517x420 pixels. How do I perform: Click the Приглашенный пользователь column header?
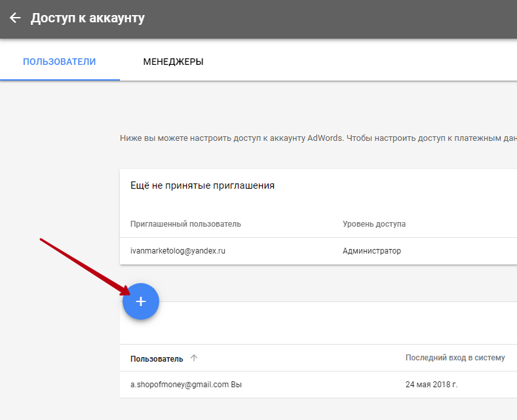pyautogui.click(x=185, y=224)
